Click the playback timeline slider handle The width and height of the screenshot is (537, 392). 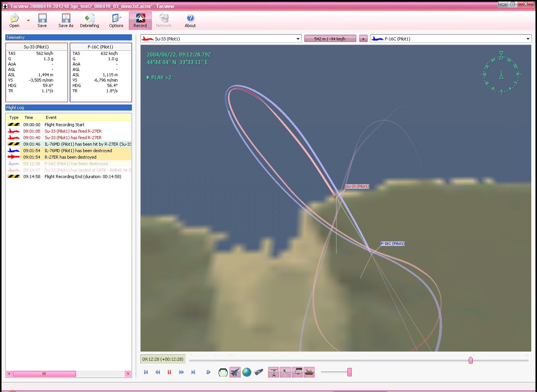click(471, 360)
